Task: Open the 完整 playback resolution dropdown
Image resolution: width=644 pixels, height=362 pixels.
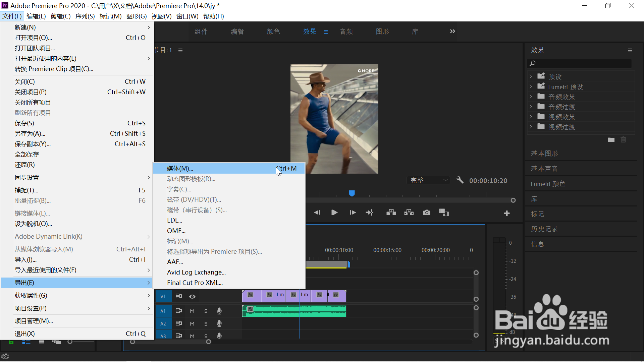Action: (428, 180)
